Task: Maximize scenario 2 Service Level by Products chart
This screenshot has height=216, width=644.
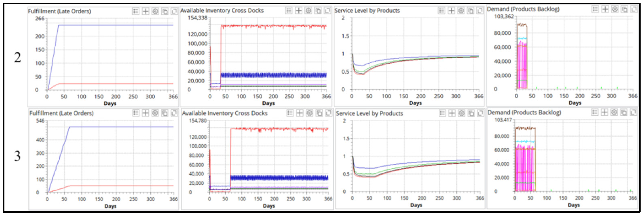Action: tap(480, 10)
